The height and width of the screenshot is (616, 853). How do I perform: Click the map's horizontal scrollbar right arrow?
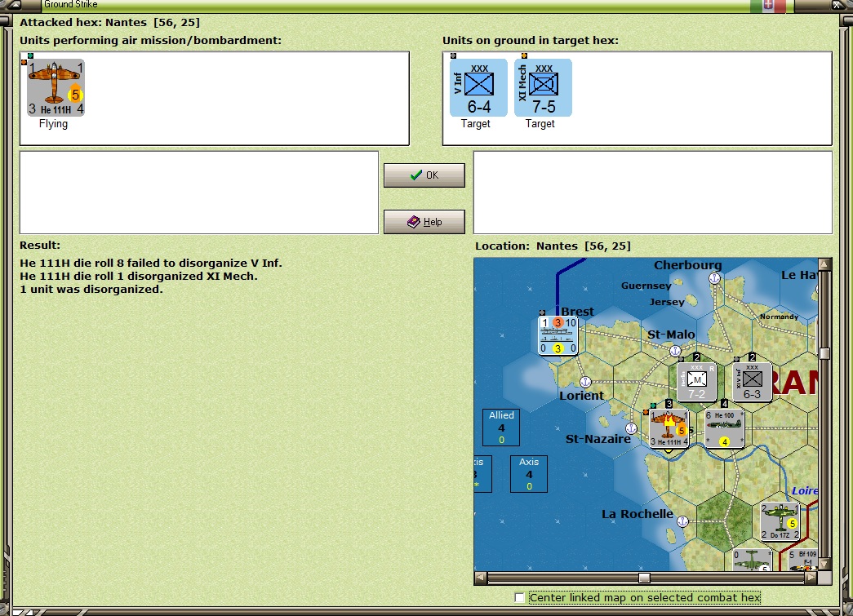(x=811, y=578)
